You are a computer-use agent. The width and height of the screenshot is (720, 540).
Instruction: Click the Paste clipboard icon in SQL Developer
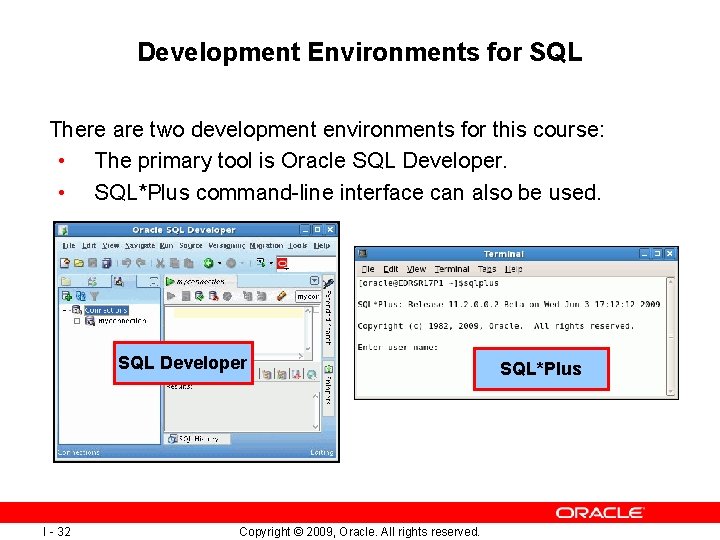pyautogui.click(x=188, y=263)
